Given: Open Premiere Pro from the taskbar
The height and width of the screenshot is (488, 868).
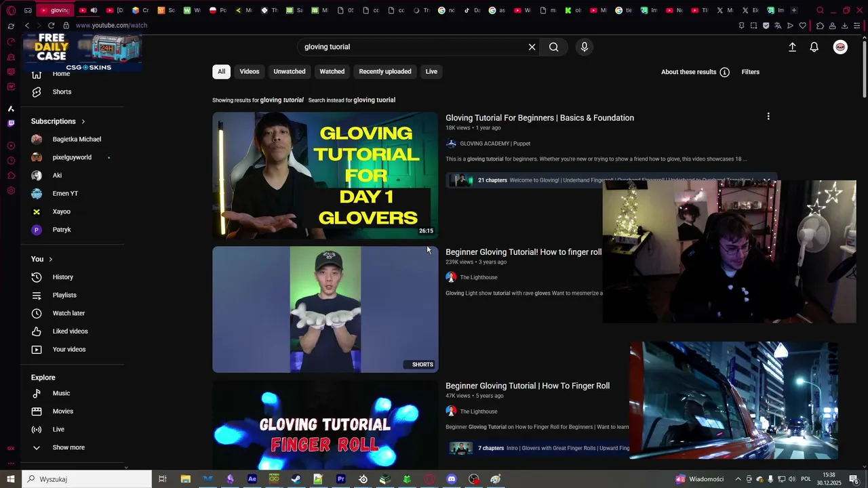Looking at the screenshot, I should click(341, 479).
